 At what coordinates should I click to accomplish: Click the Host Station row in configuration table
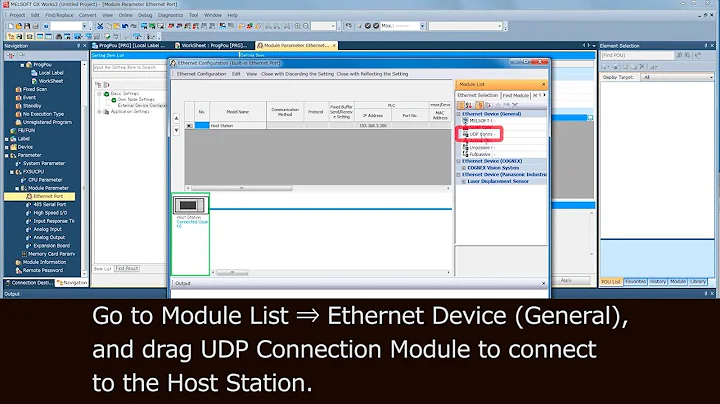tap(318, 125)
